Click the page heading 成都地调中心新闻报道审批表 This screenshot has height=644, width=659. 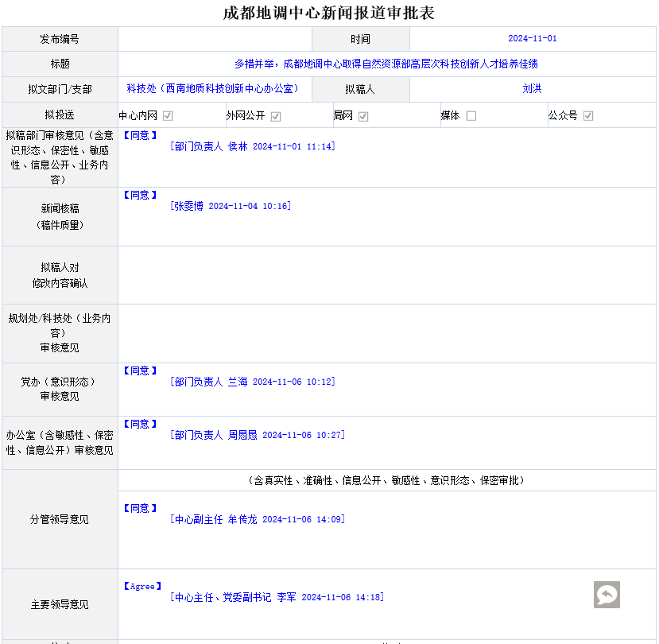328,13
